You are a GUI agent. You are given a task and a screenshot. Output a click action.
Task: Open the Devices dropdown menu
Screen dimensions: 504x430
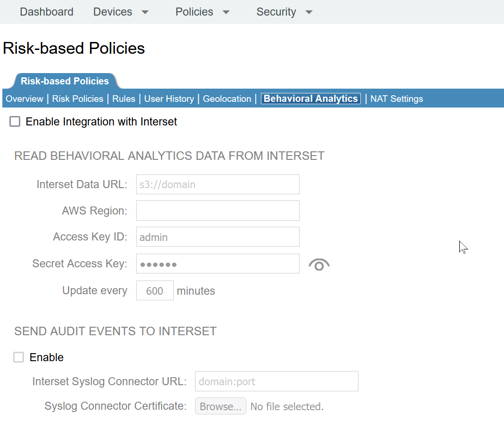click(x=120, y=12)
